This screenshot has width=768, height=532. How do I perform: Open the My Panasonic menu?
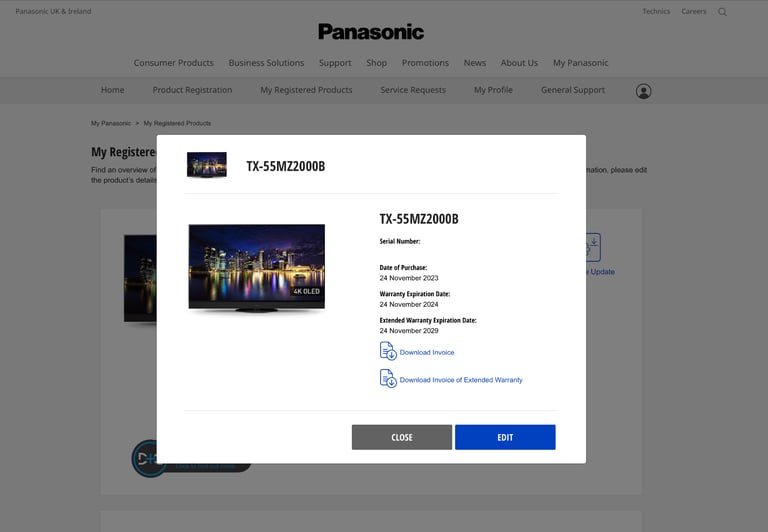pos(580,63)
